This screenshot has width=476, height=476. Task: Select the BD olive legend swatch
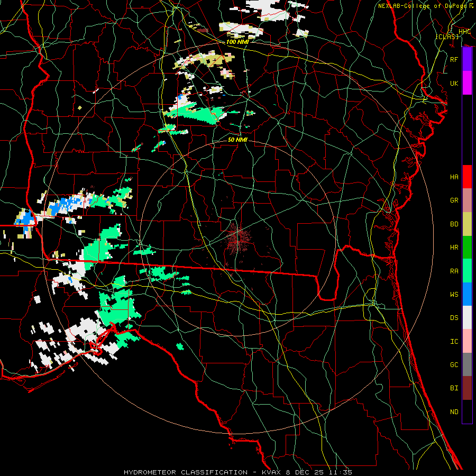tap(467, 224)
